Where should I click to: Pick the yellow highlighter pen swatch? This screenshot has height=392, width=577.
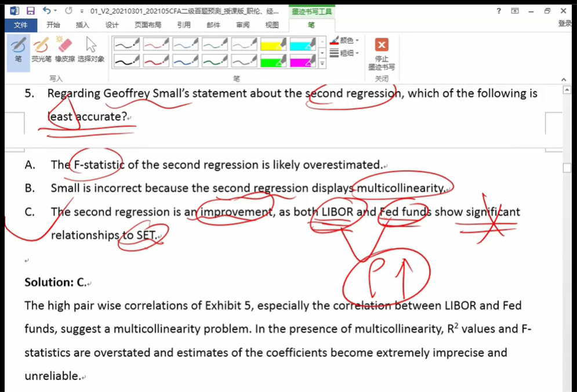(x=273, y=45)
